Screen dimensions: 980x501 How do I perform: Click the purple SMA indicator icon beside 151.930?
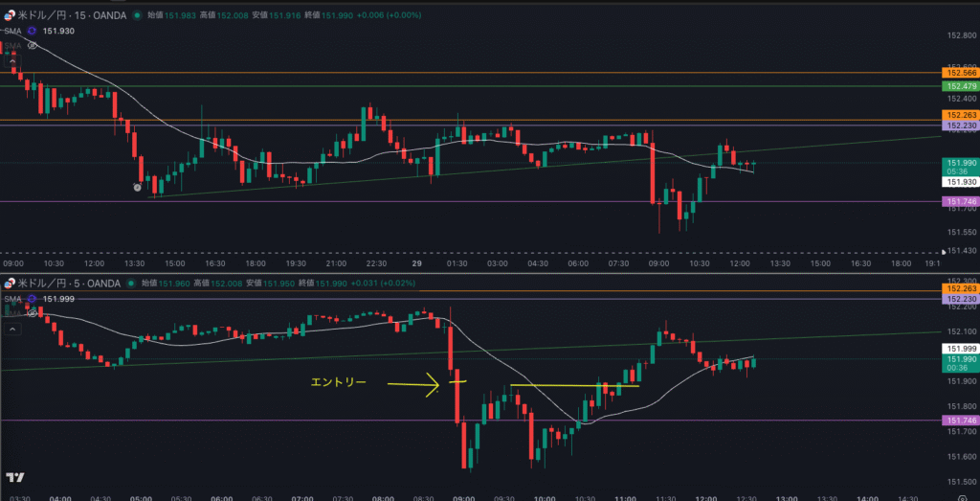(x=31, y=32)
